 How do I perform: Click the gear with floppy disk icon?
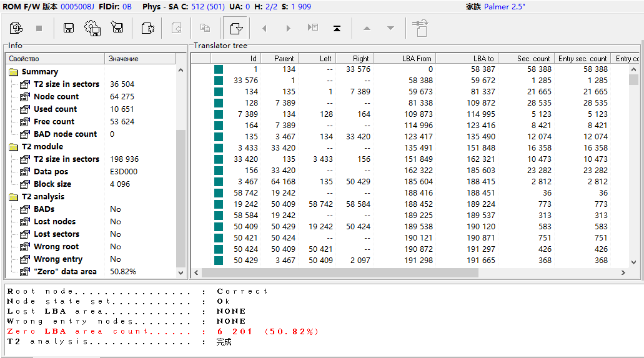pyautogui.click(x=92, y=28)
